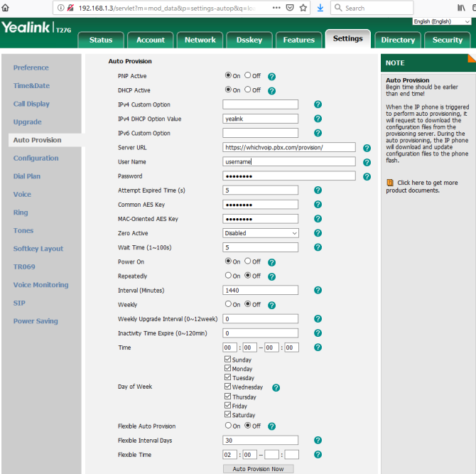The image size is (476, 474).
Task: Uncheck Sunday checkbox
Action: click(227, 359)
